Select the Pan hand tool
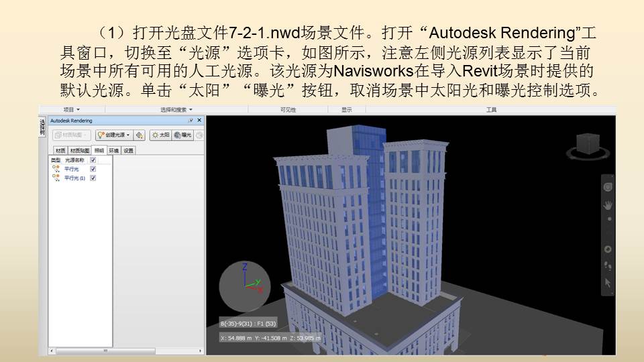The width and height of the screenshot is (644, 362). point(608,205)
